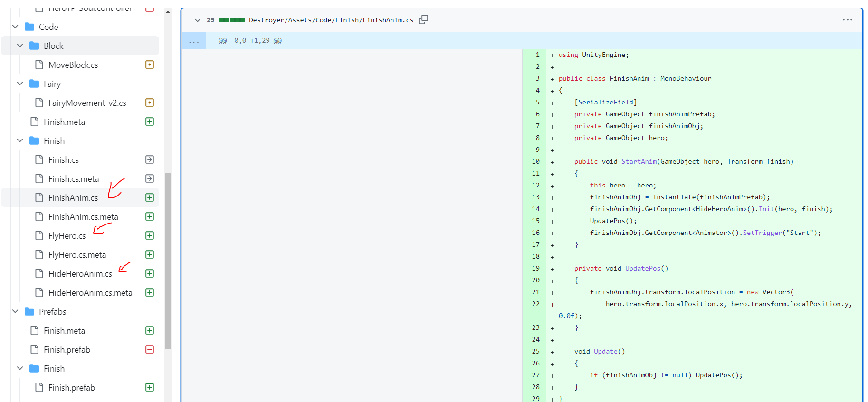This screenshot has height=402, width=868.
Task: Open FairyMovement_v2.cs file
Action: click(x=87, y=103)
